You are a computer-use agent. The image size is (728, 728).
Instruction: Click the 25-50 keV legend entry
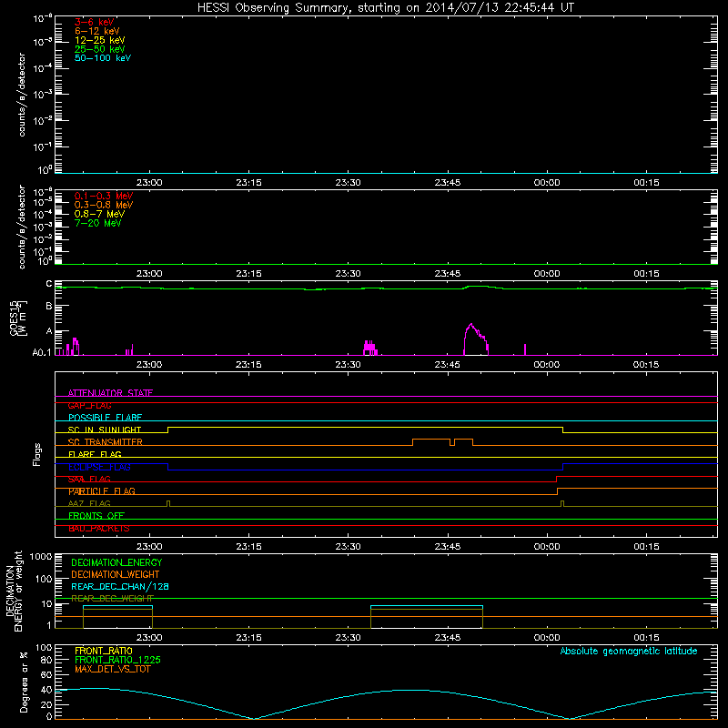coord(100,49)
